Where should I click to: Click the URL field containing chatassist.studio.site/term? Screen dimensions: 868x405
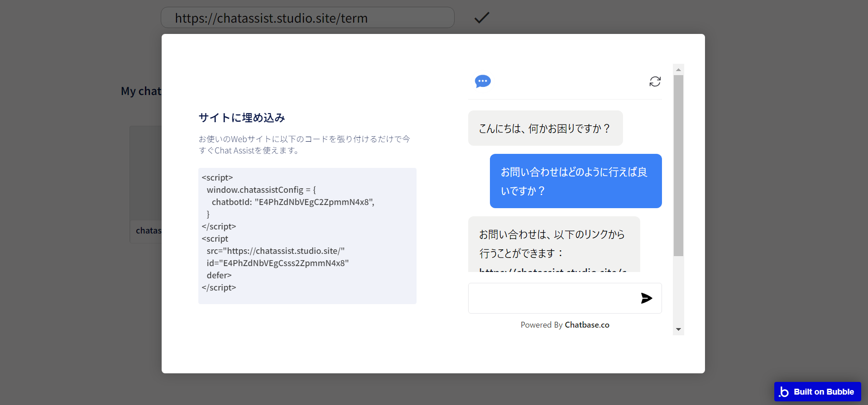[307, 18]
